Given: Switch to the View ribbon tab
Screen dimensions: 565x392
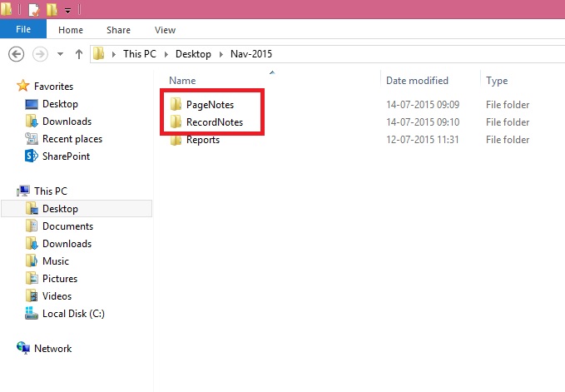Looking at the screenshot, I should pos(165,30).
